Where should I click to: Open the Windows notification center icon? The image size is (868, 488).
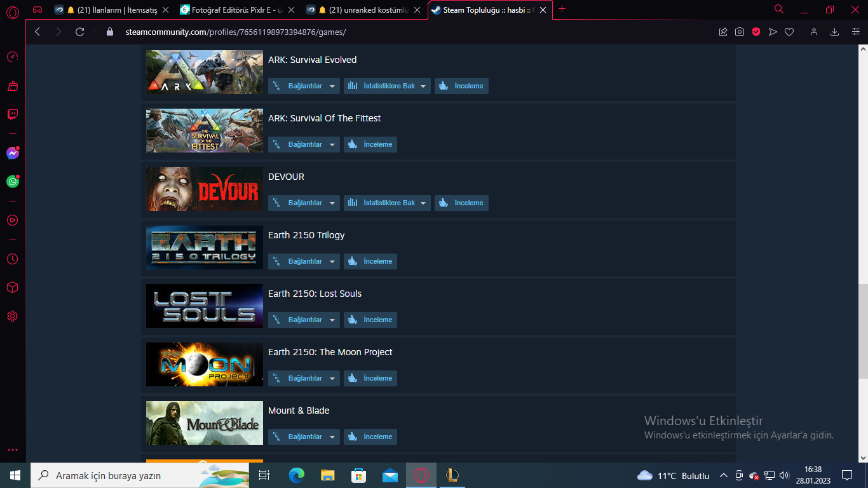(x=847, y=475)
